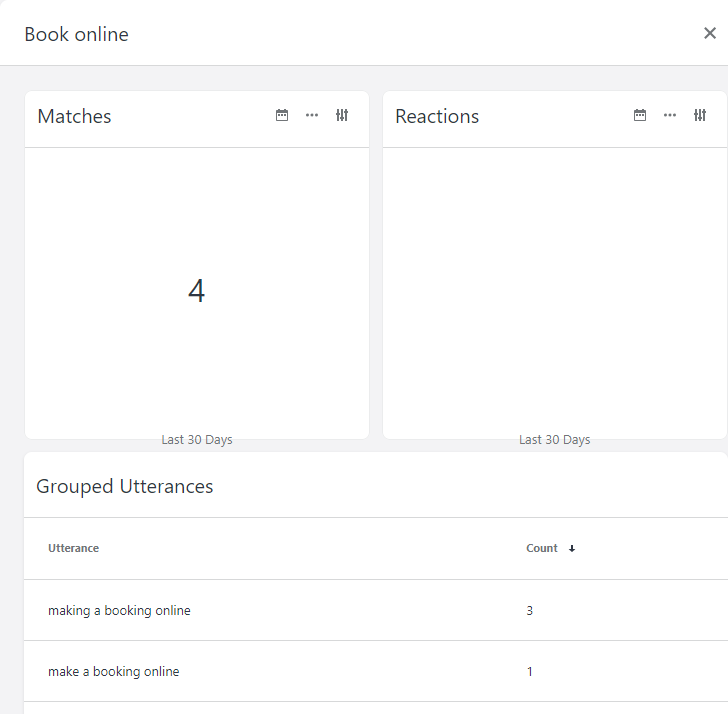The width and height of the screenshot is (728, 714).
Task: Click Last 30 Days under Reactions
Action: (x=555, y=440)
